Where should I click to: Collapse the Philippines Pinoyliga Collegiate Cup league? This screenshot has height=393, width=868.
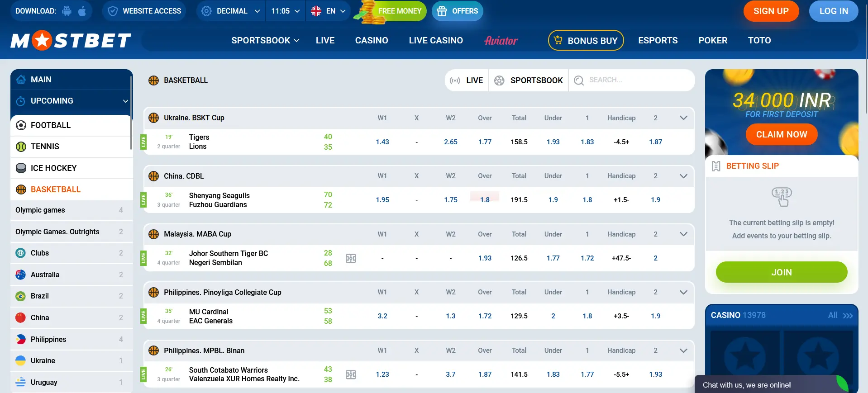[683, 292]
